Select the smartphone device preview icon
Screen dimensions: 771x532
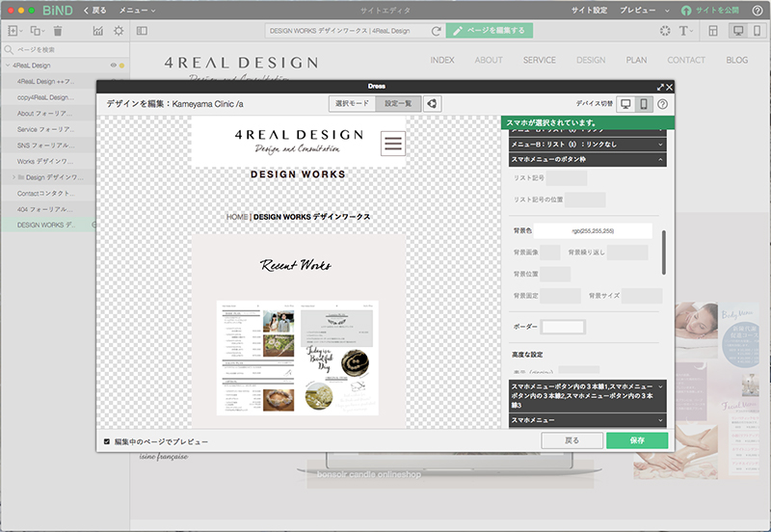(645, 104)
